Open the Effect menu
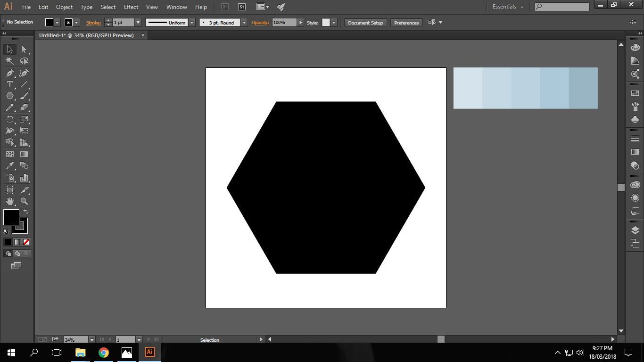Screen dimensions: 644x362 tap(131, 7)
